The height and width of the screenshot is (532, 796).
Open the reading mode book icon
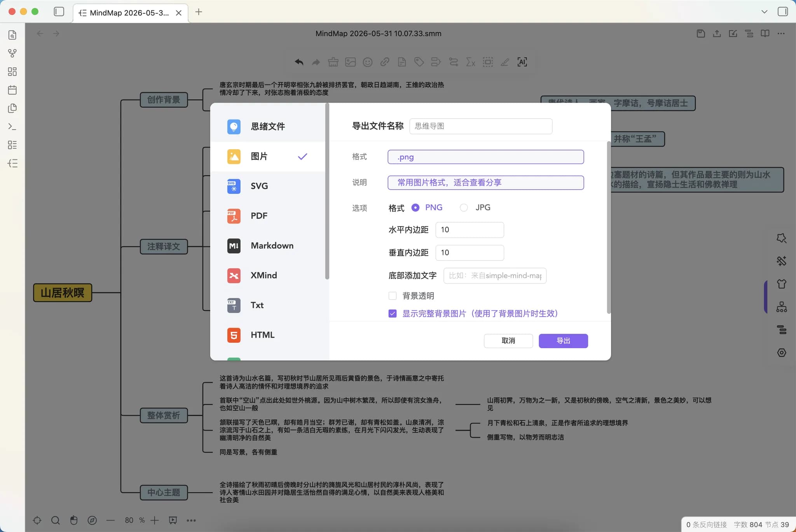[765, 33]
